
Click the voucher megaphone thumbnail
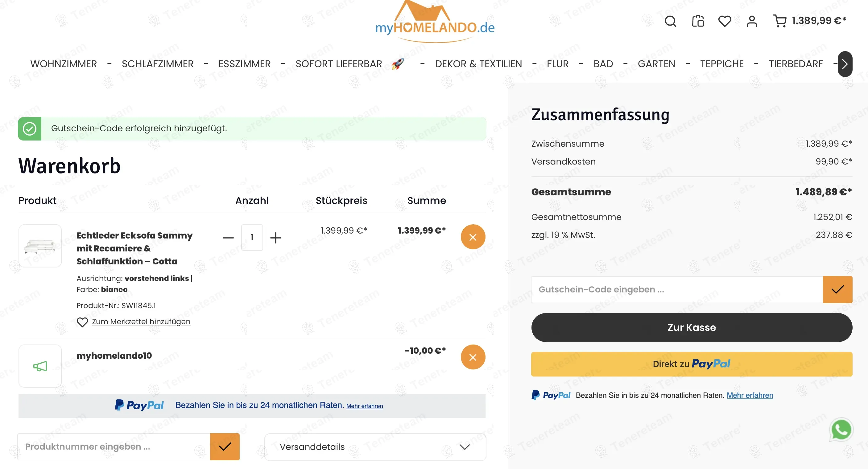point(40,366)
